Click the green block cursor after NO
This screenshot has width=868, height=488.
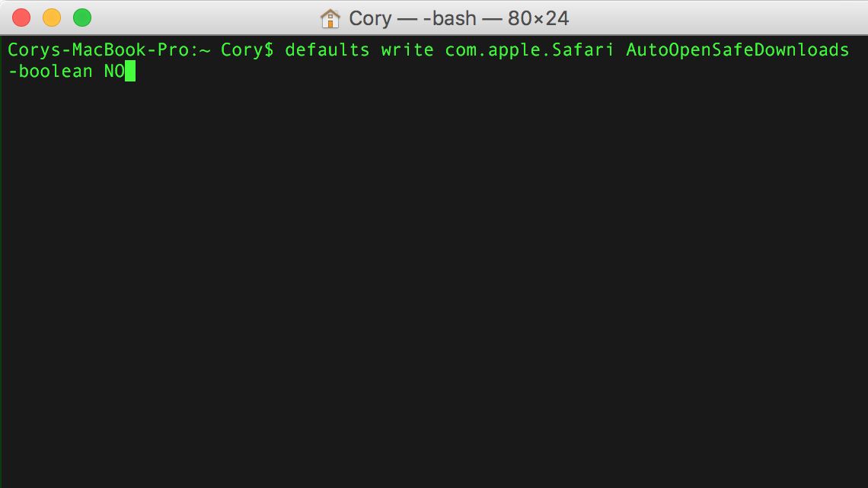pos(130,72)
